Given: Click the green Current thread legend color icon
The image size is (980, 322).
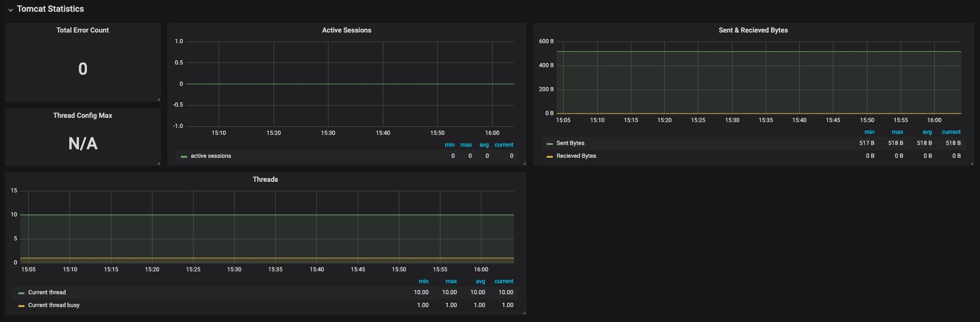Looking at the screenshot, I should [21, 293].
